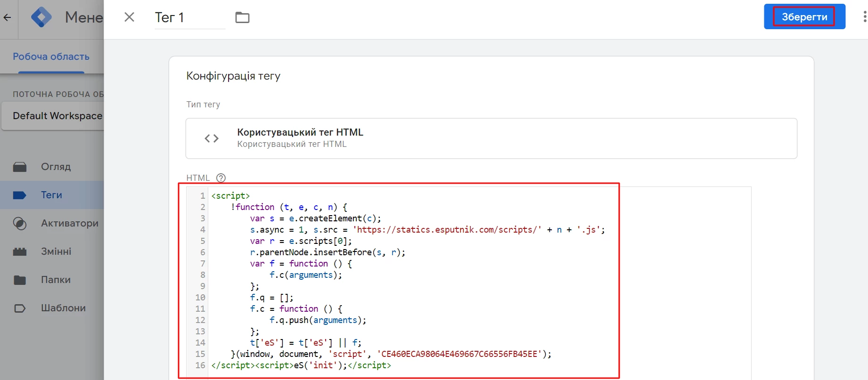Image resolution: width=868 pixels, height=380 pixels.
Task: Open the Google Tag Manager logo
Action: pos(41,17)
